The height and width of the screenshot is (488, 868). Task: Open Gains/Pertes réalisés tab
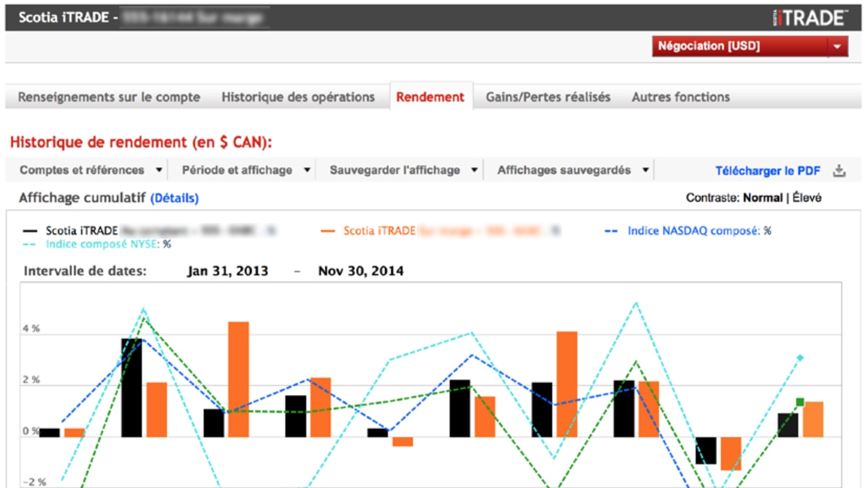tap(548, 97)
